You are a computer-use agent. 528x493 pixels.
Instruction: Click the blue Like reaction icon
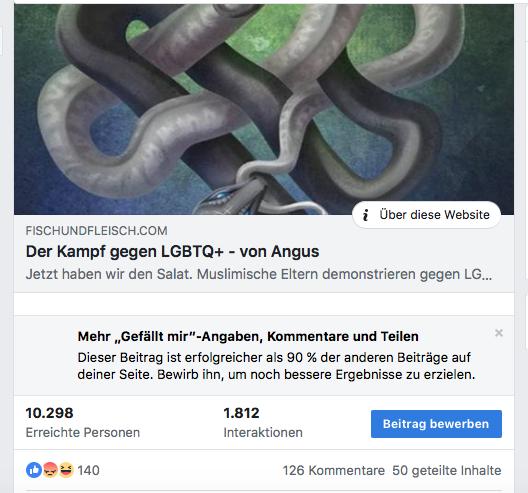pos(34,470)
